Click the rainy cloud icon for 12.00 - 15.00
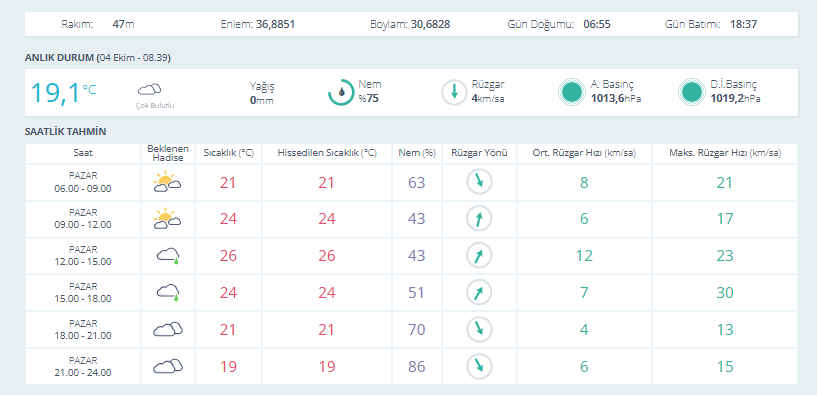Viewport: 817px width, 395px height. tap(168, 256)
